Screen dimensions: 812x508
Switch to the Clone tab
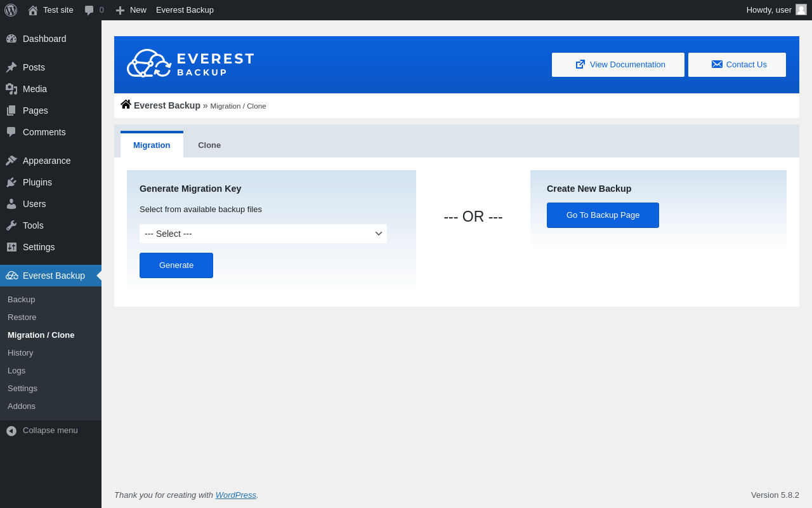[209, 145]
